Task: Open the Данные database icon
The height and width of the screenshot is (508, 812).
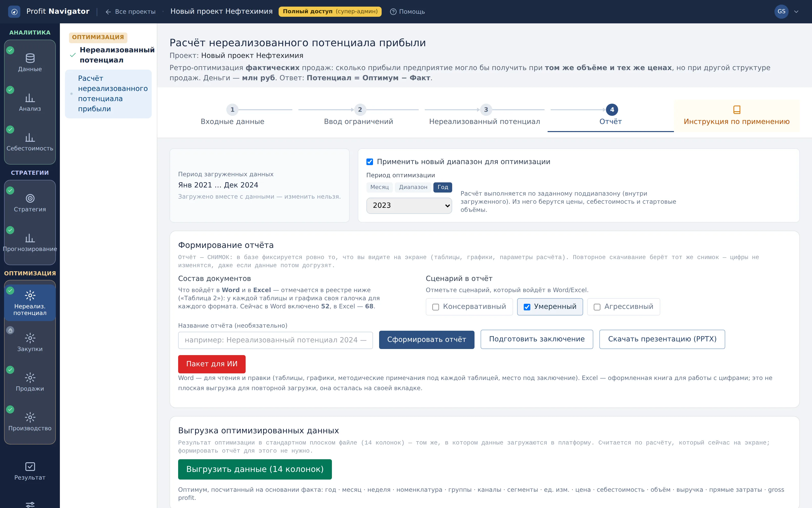Action: pos(30,58)
